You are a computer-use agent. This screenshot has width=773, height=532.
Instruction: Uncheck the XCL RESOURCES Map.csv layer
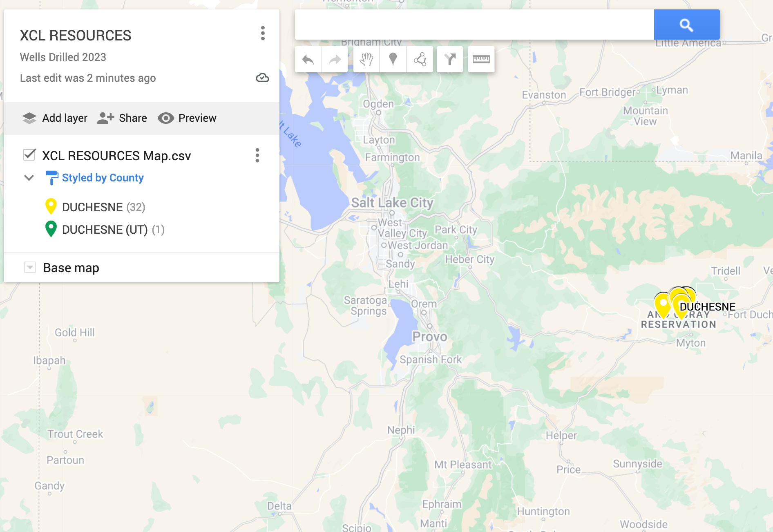coord(29,155)
